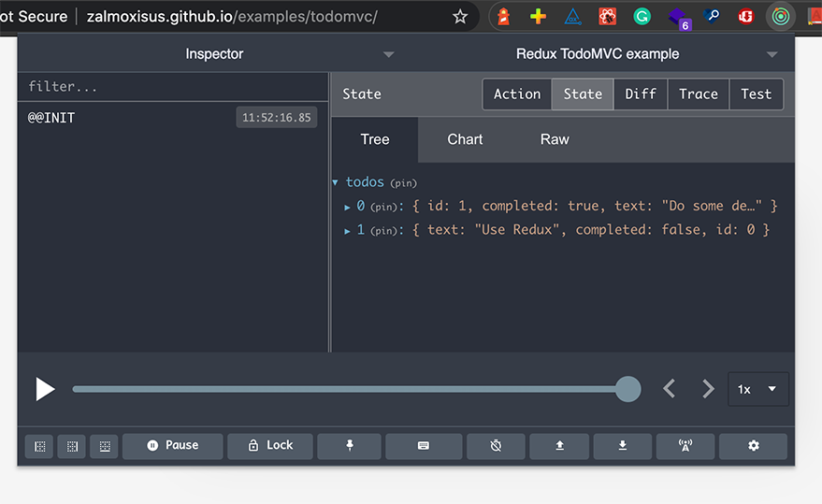The height and width of the screenshot is (504, 822).
Task: Click the browser address bar URL
Action: (x=232, y=17)
